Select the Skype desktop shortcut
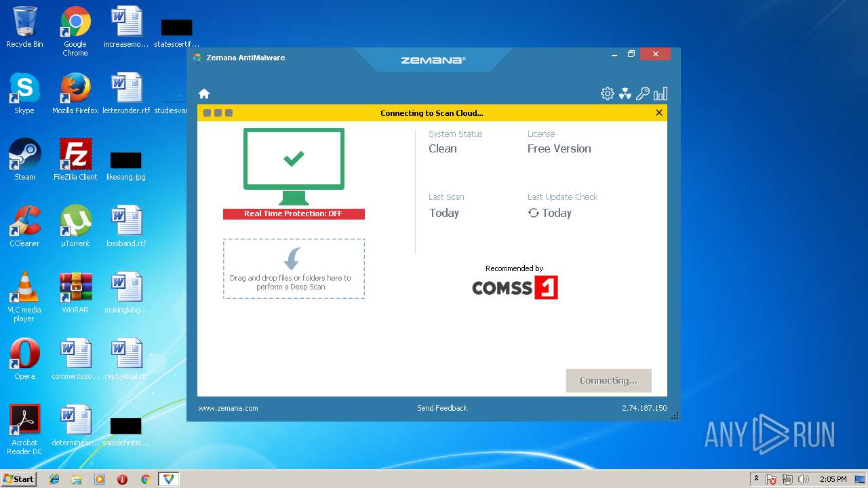Viewport: 868px width, 488px height. [x=24, y=94]
